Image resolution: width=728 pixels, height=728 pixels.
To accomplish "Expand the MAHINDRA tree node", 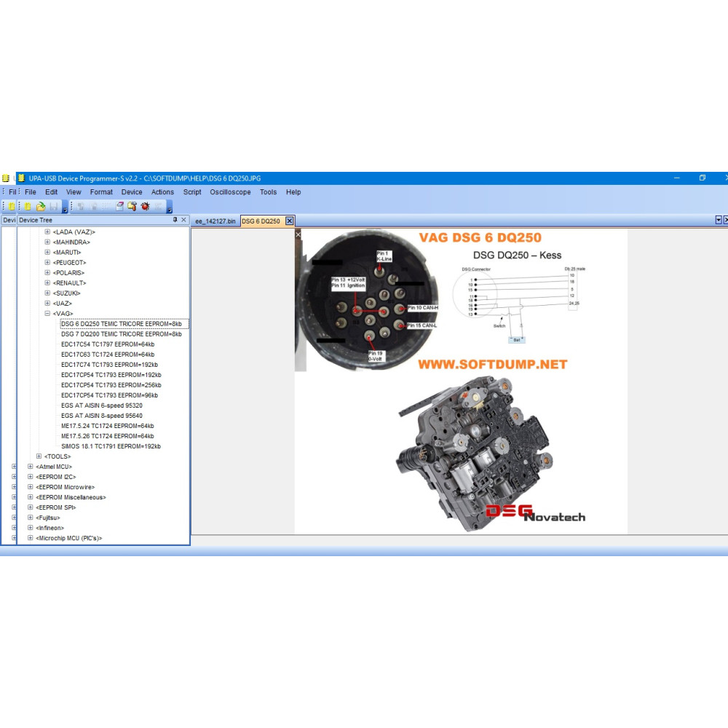I will point(47,242).
